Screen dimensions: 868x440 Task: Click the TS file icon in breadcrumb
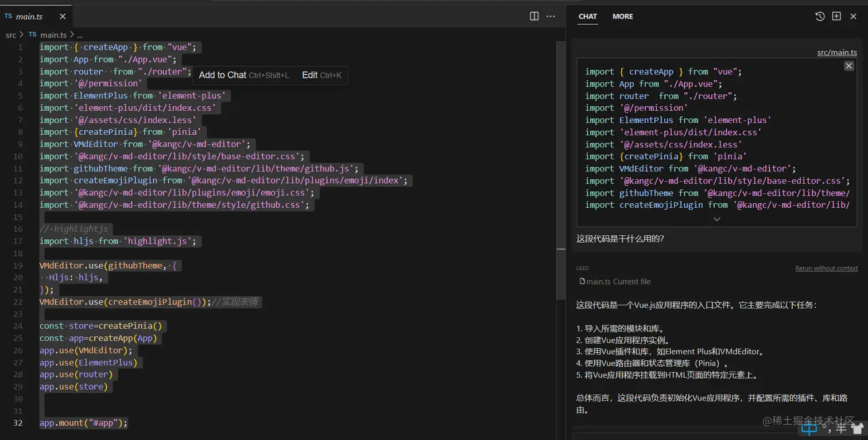[32, 35]
